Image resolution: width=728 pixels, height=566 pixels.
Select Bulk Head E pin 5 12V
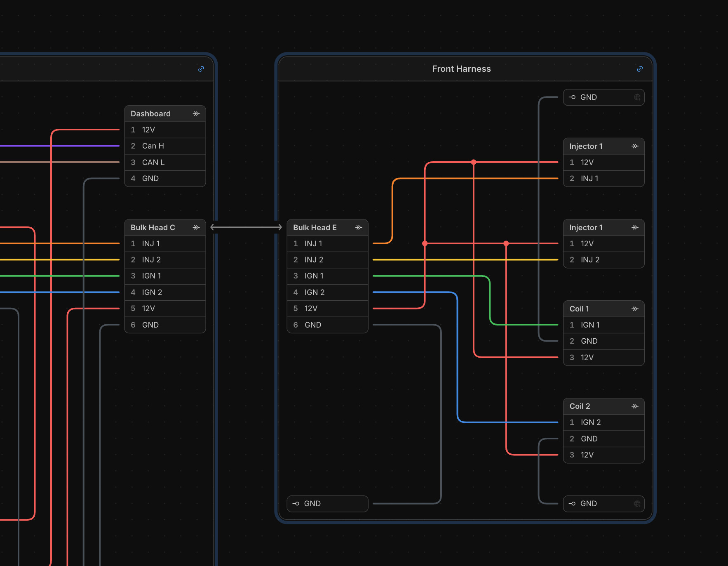327,309
